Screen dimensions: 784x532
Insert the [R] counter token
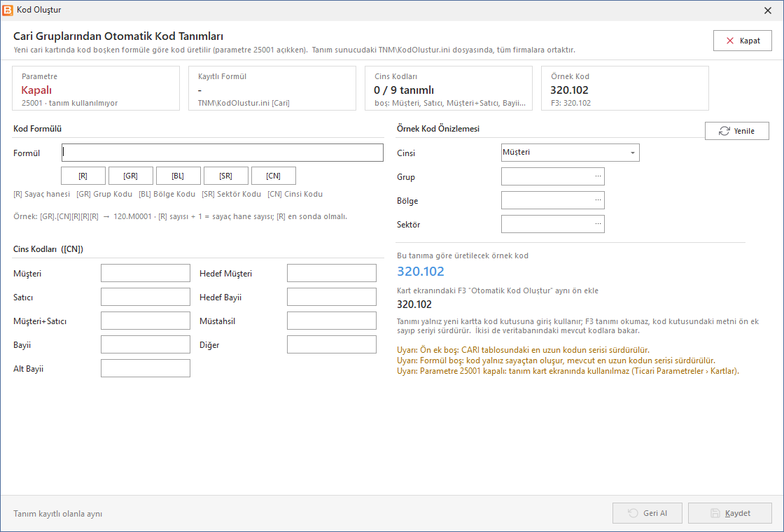83,176
